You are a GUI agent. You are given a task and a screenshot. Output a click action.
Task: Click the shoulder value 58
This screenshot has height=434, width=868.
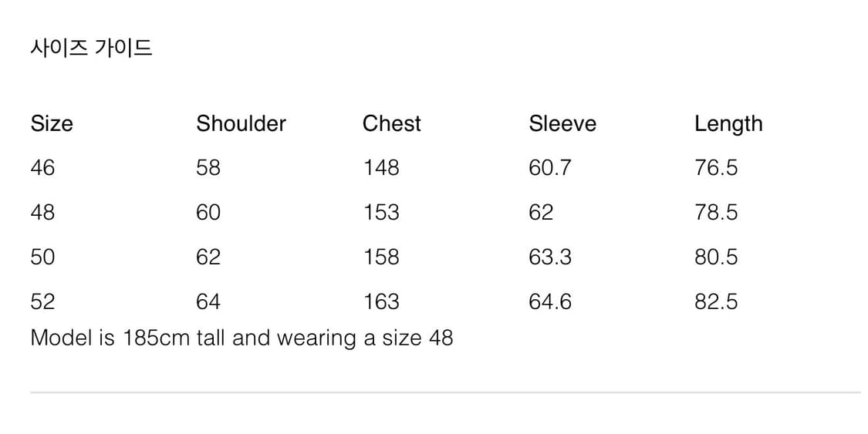pos(208,167)
